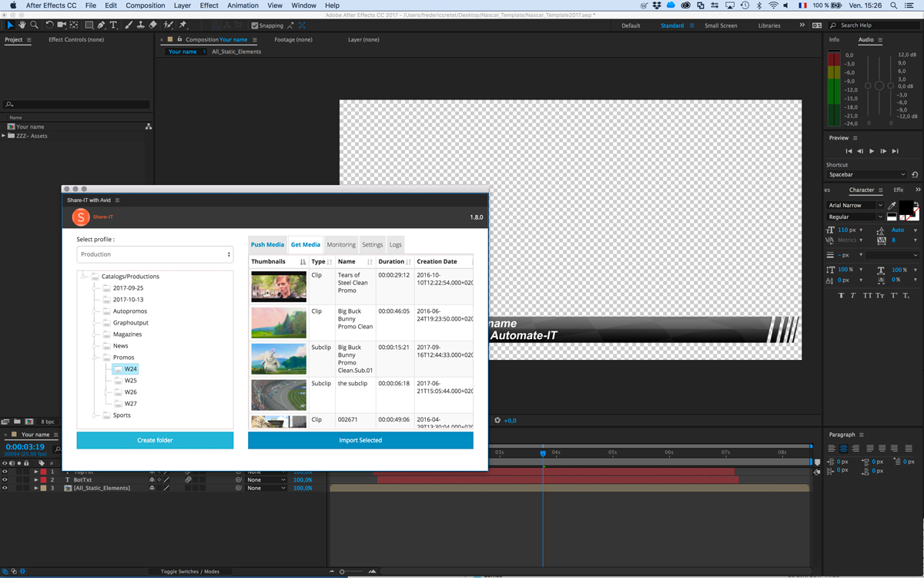Jump to the last frame in Preview
The width and height of the screenshot is (924, 578).
pyautogui.click(x=895, y=151)
